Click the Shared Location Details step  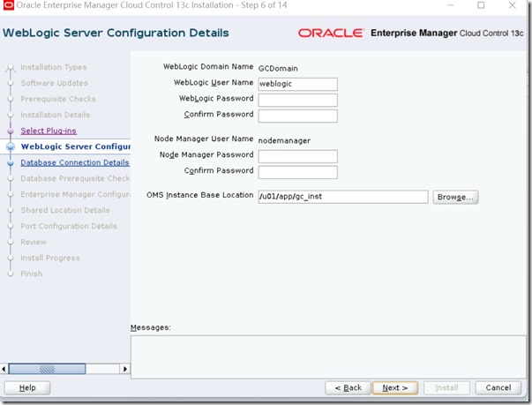tap(65, 210)
